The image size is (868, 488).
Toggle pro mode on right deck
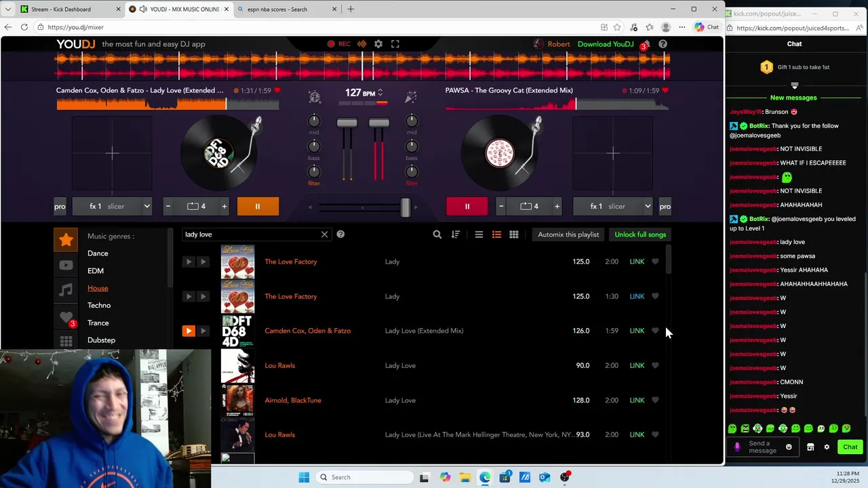click(x=665, y=206)
